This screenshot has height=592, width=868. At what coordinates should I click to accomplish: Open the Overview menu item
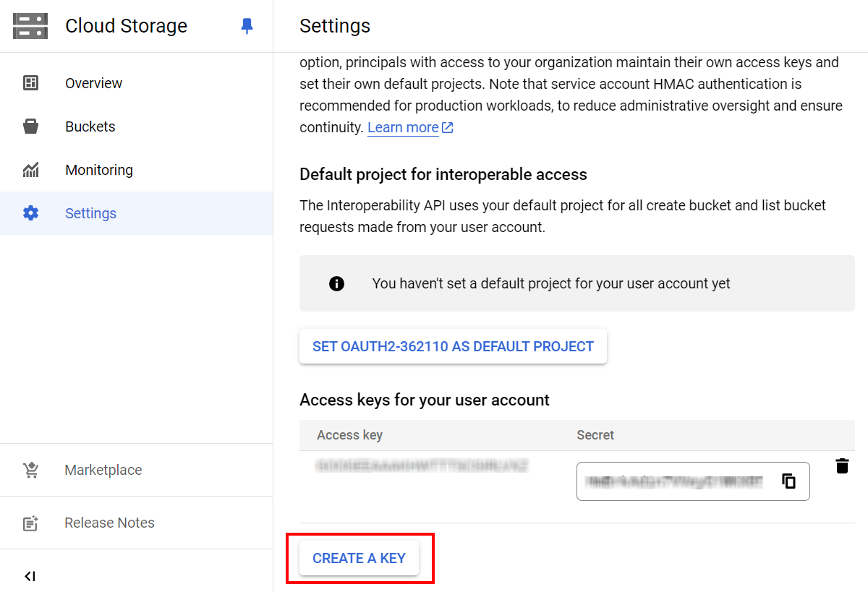click(93, 83)
